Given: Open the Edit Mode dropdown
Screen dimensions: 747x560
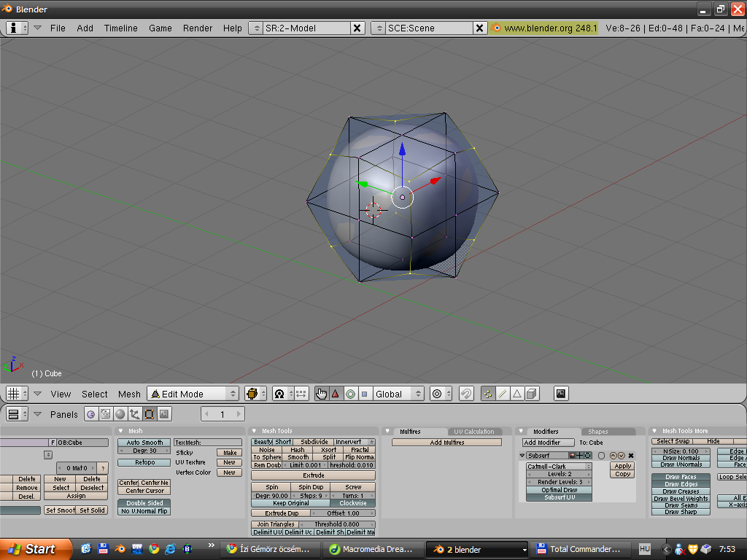Looking at the screenshot, I should [193, 394].
